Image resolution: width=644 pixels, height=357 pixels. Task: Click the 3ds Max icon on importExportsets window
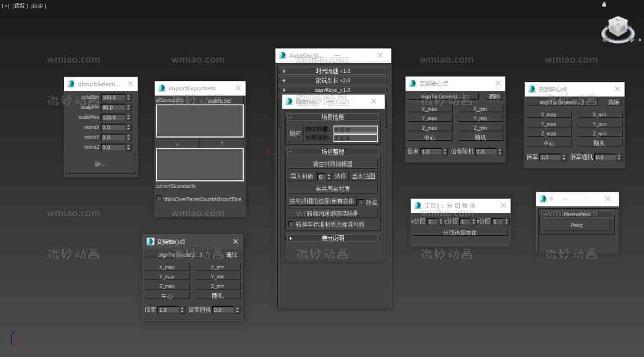[x=162, y=88]
